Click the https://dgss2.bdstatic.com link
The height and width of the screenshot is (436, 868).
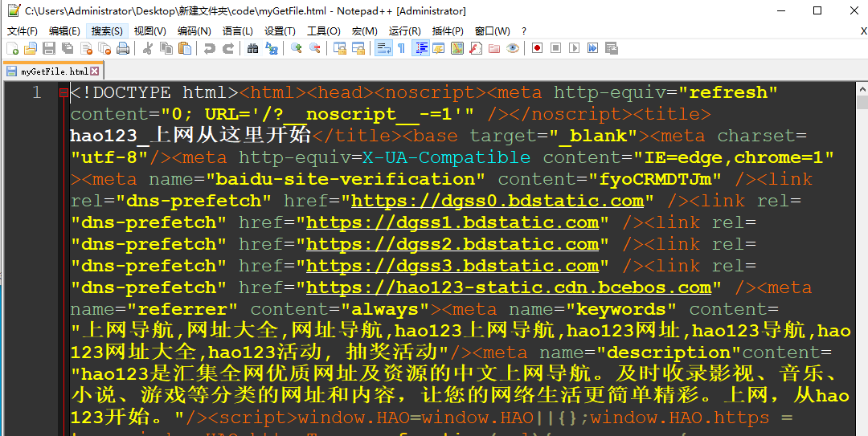(x=452, y=244)
